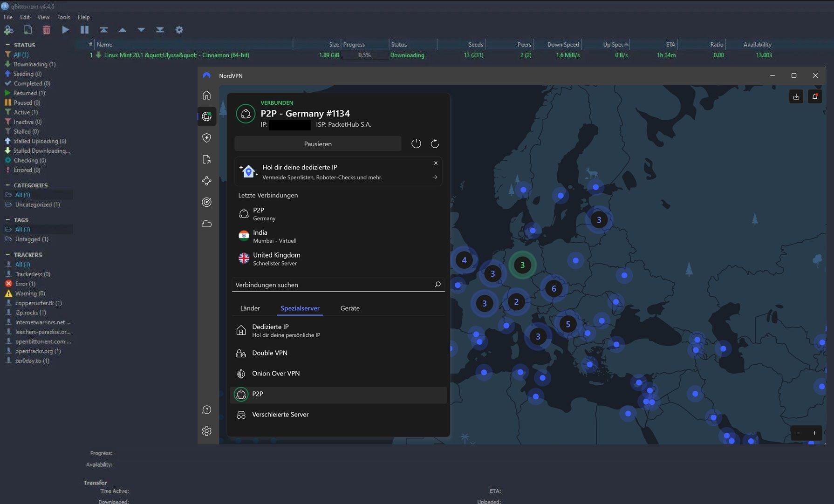Image resolution: width=834 pixels, height=504 pixels.
Task: Filter by opentrackr.org tracker
Action: [38, 351]
